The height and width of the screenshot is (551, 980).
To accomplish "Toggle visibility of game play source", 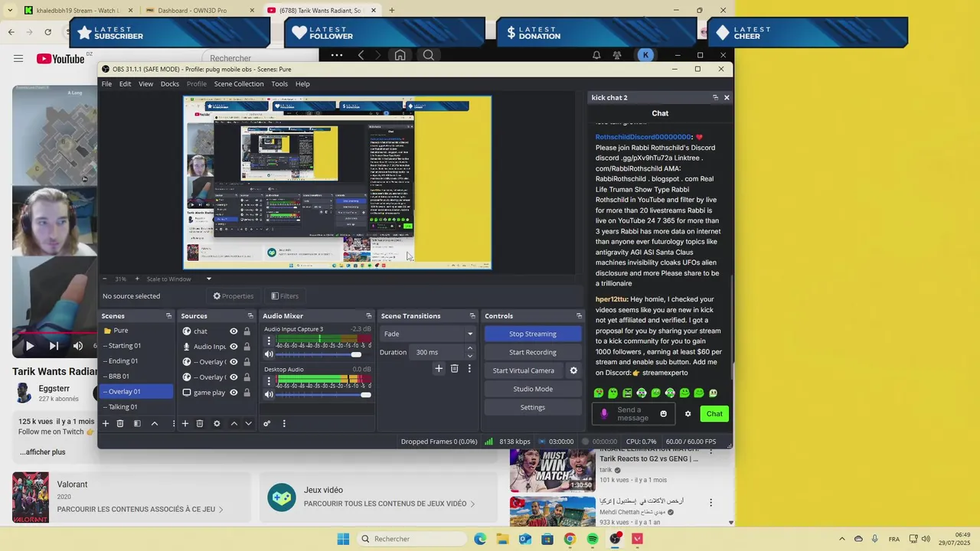I will pos(234,393).
